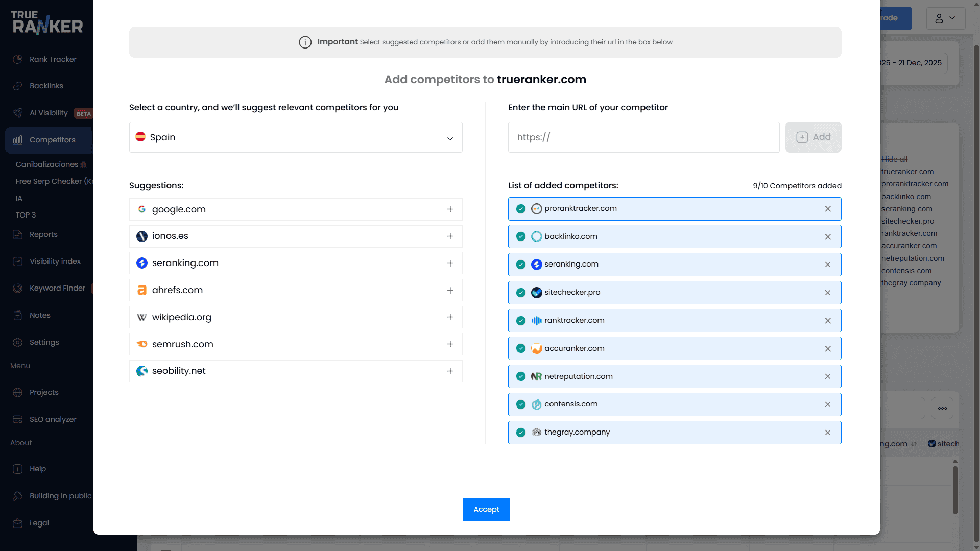
Task: Click the three-dots more options button
Action: pyautogui.click(x=942, y=408)
